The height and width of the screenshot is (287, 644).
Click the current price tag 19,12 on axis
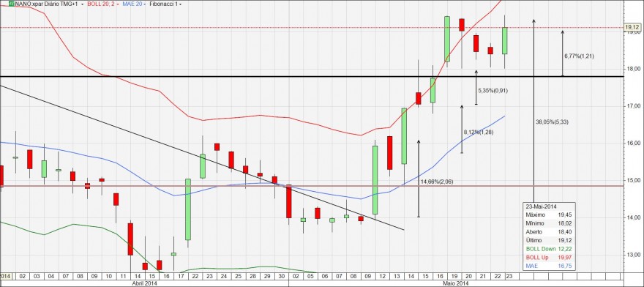(x=632, y=28)
